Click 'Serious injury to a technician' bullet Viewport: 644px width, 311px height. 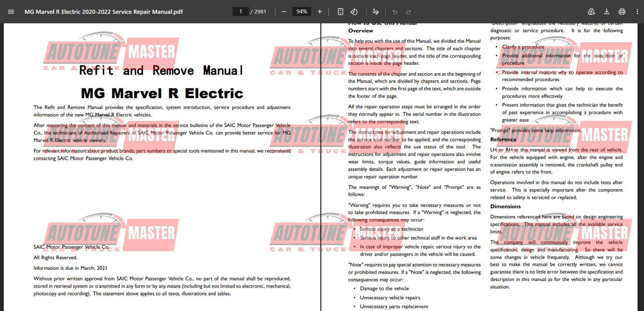pos(391,229)
